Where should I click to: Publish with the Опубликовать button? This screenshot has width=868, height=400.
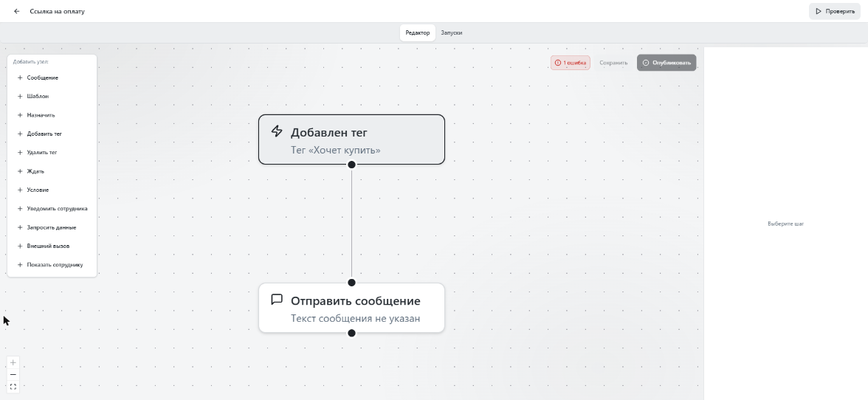pyautogui.click(x=666, y=63)
